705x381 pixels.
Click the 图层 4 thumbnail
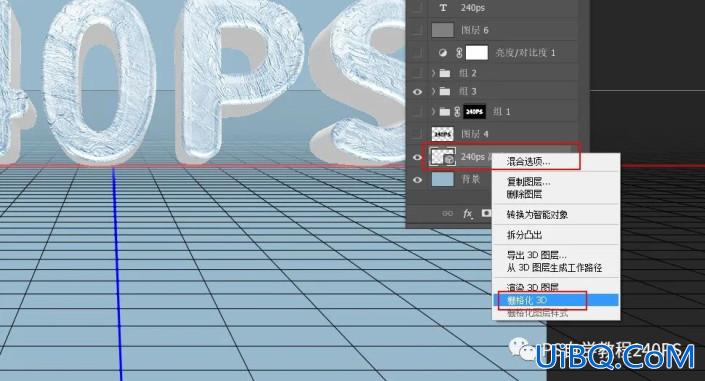[442, 134]
